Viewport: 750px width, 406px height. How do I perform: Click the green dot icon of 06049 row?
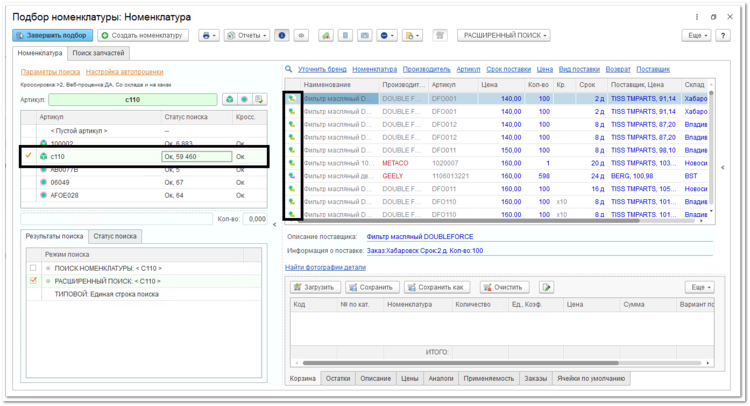click(44, 182)
